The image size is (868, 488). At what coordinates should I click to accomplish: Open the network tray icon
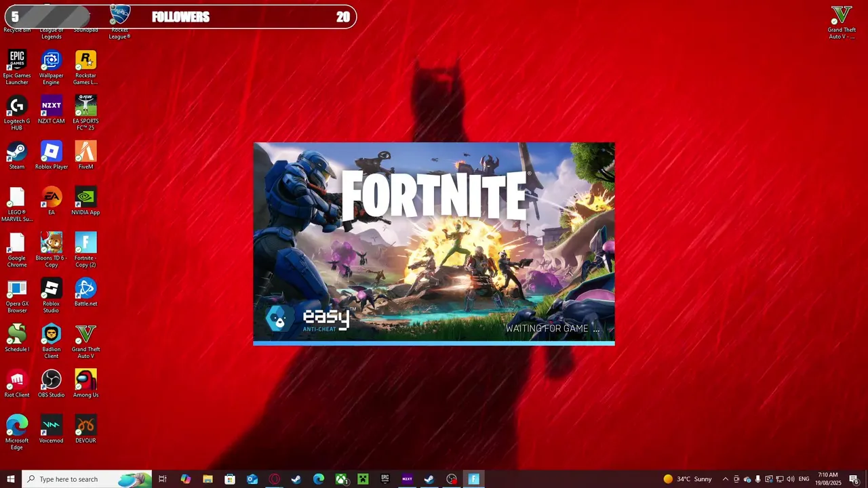tap(780, 479)
